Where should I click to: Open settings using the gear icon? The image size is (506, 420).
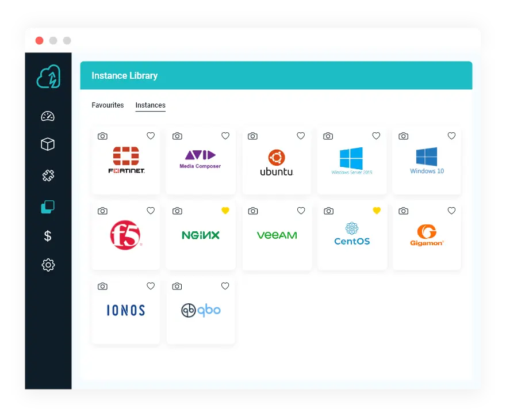click(48, 265)
